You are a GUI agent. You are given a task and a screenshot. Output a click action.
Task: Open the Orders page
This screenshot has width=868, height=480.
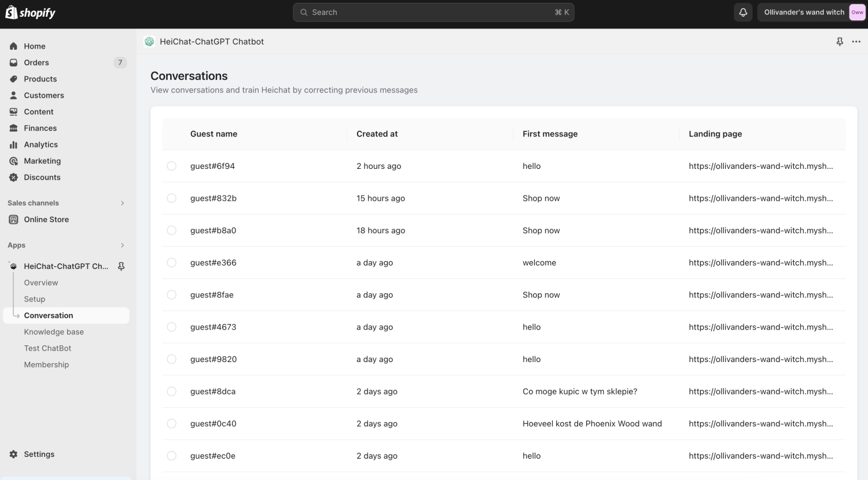36,62
